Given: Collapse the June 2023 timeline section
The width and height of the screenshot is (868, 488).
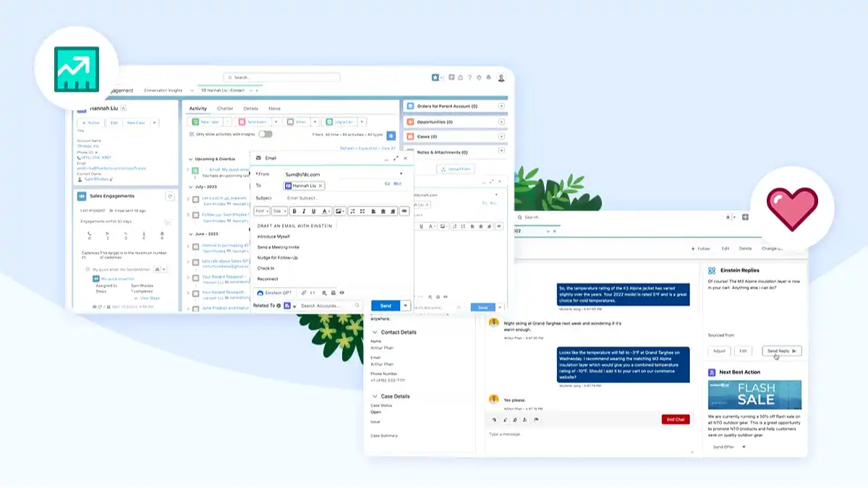Looking at the screenshot, I should click(190, 234).
